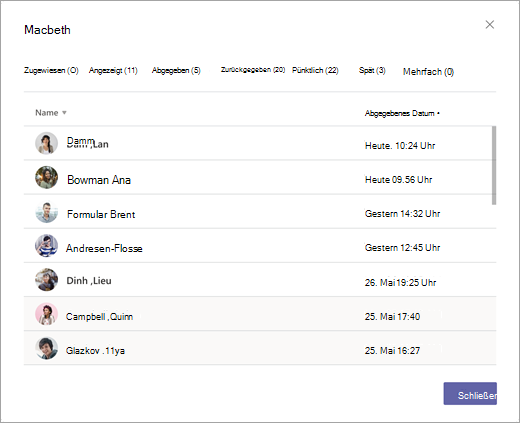Click Bowman Ana's profile picture

pyautogui.click(x=46, y=177)
